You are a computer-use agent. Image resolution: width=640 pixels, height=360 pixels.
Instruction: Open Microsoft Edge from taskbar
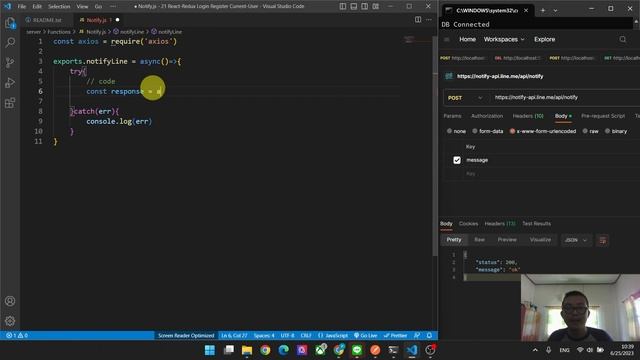284,350
